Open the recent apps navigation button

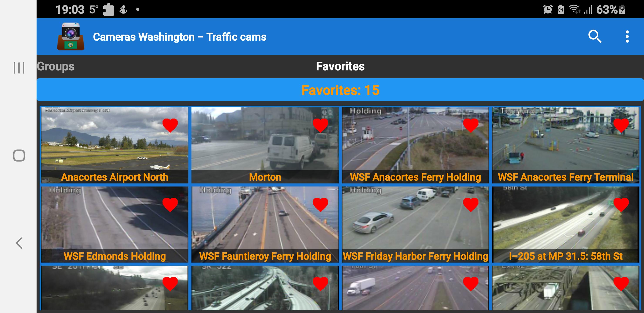[19, 68]
